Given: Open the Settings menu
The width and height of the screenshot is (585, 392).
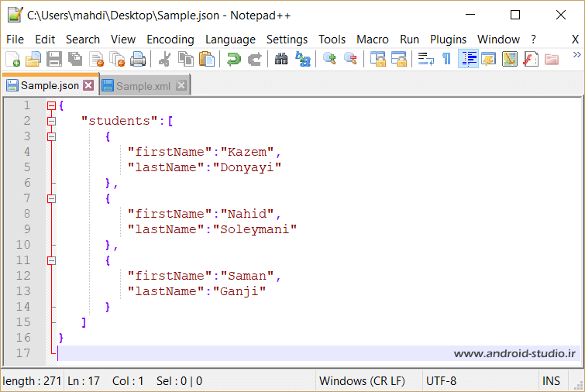Looking at the screenshot, I should pyautogui.click(x=287, y=40).
